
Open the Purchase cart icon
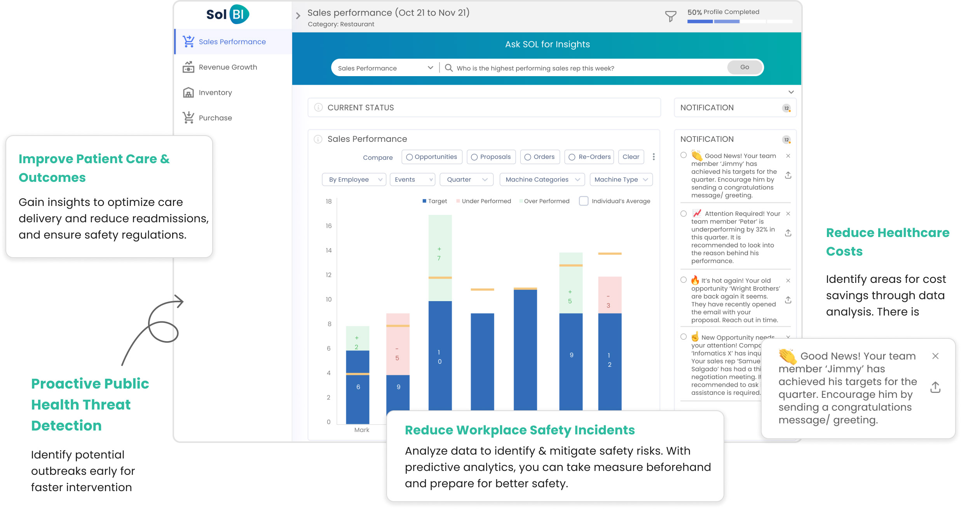tap(188, 118)
